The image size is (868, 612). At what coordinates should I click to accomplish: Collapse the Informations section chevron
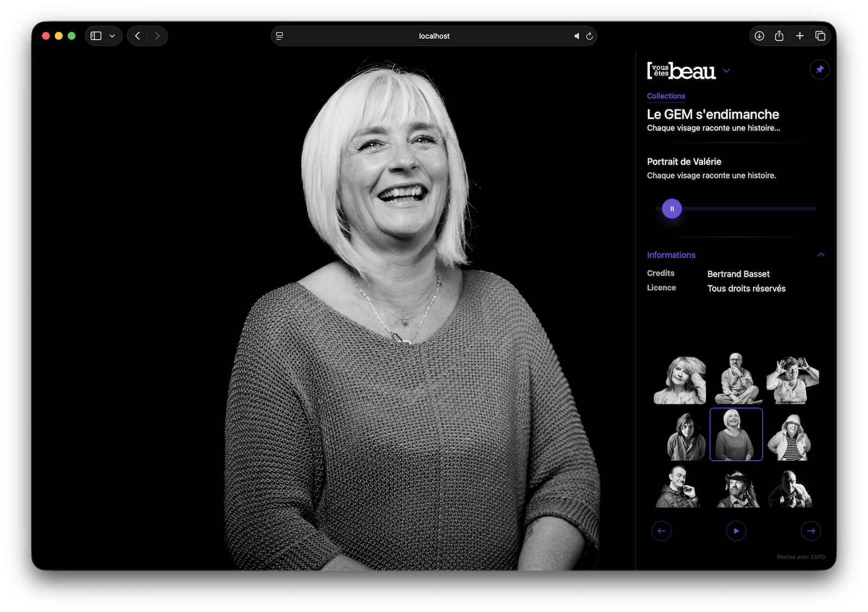(x=821, y=255)
